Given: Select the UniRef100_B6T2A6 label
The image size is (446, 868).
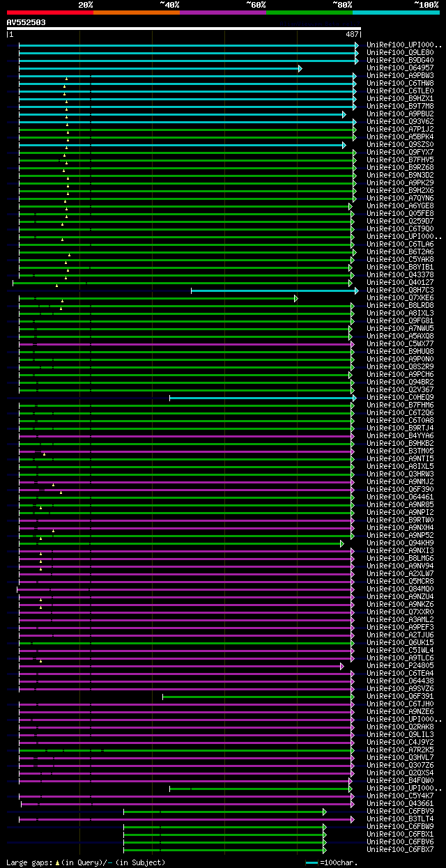Looking at the screenshot, I should click(x=400, y=251).
